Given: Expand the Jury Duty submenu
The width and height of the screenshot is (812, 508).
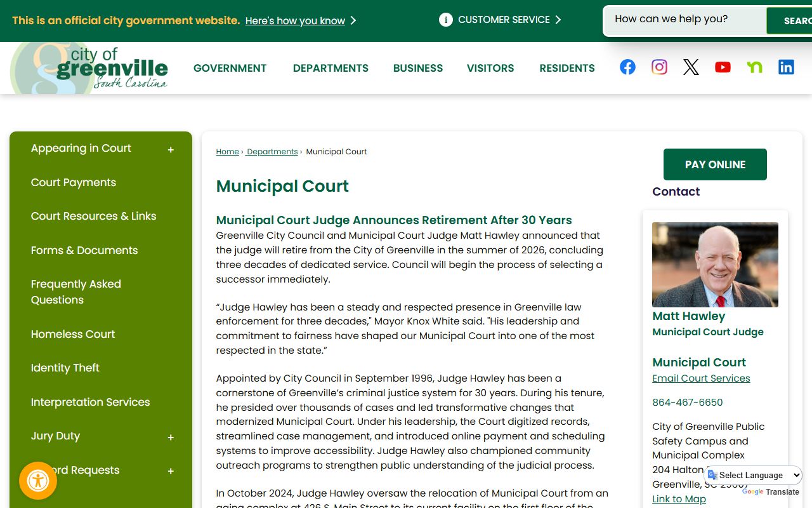Looking at the screenshot, I should tap(171, 438).
